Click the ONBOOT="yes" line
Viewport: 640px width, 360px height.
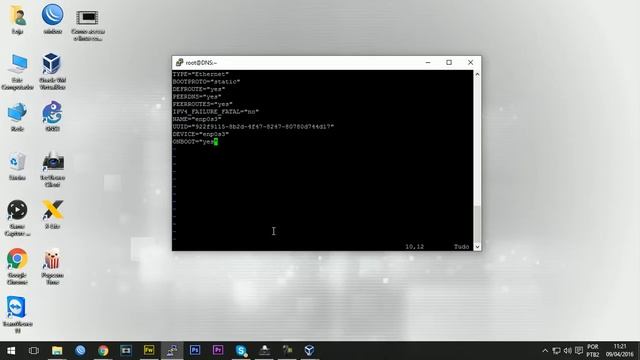click(195, 142)
